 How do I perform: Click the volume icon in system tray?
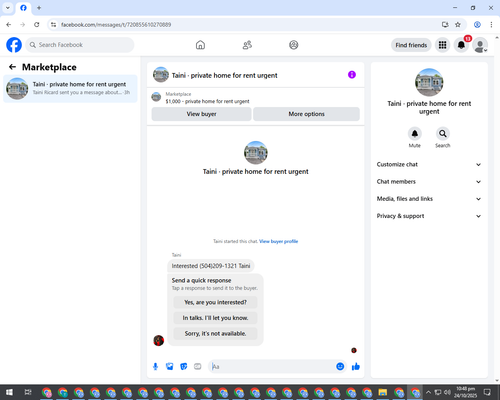click(447, 392)
